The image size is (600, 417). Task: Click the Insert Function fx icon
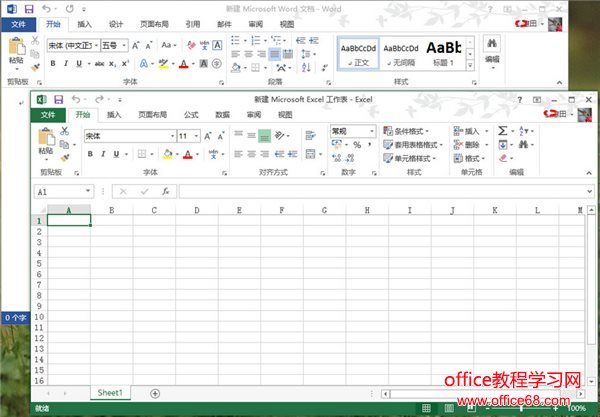click(x=166, y=191)
